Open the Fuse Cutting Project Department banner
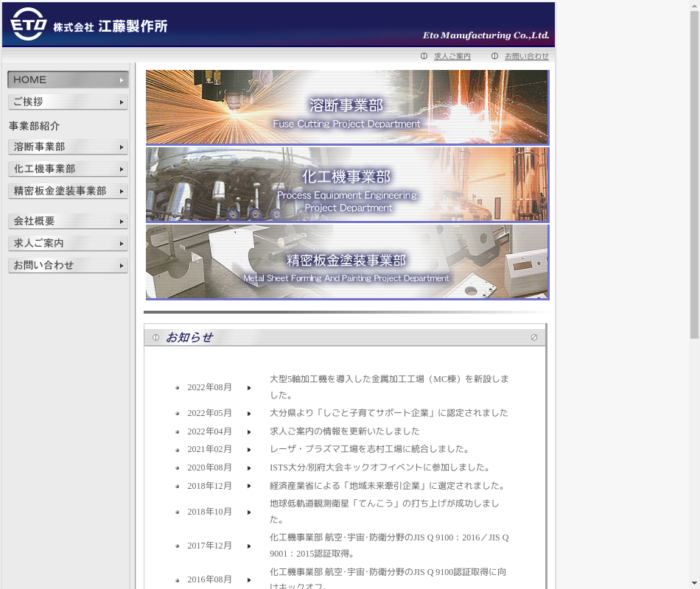 (346, 107)
